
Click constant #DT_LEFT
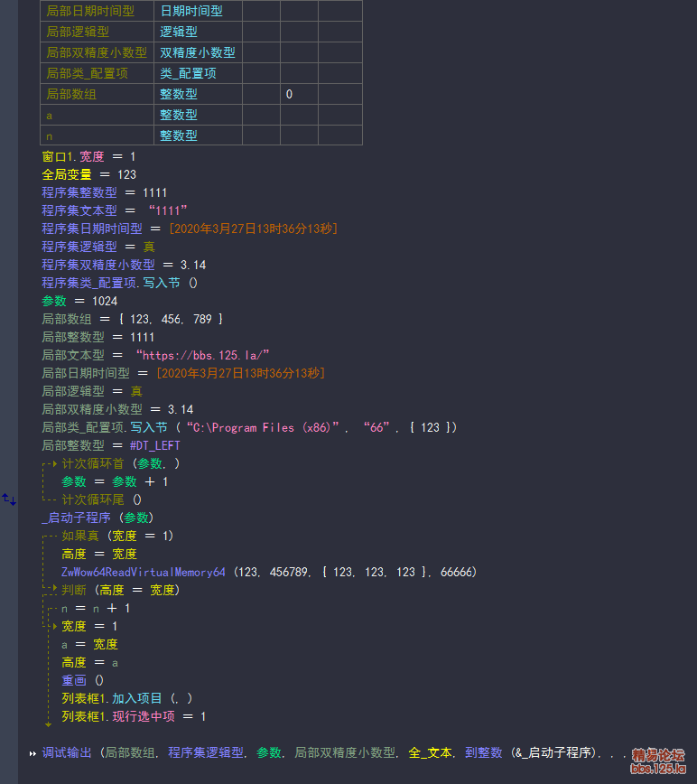[155, 445]
